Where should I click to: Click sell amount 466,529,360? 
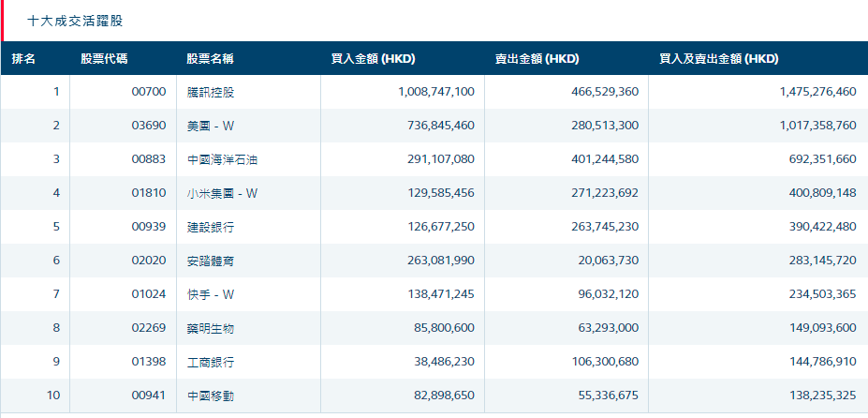(605, 92)
